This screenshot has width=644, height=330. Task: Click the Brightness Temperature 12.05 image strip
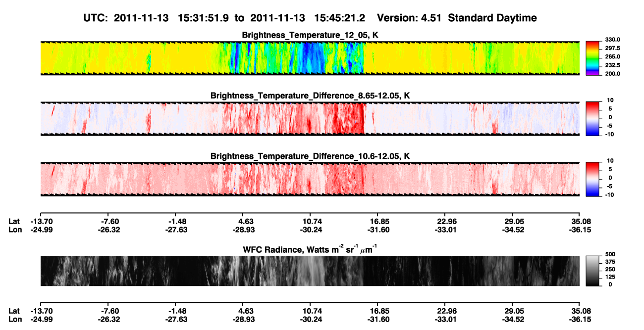coord(310,58)
